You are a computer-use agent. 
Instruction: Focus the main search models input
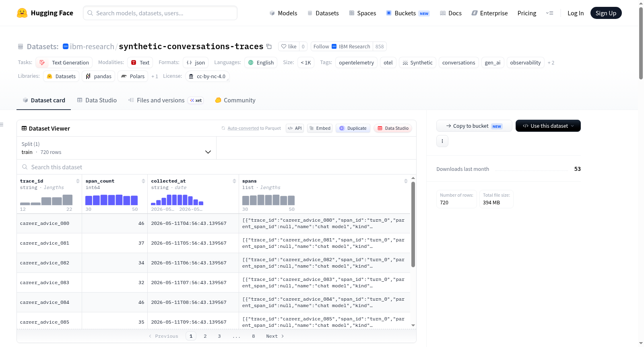coord(160,13)
